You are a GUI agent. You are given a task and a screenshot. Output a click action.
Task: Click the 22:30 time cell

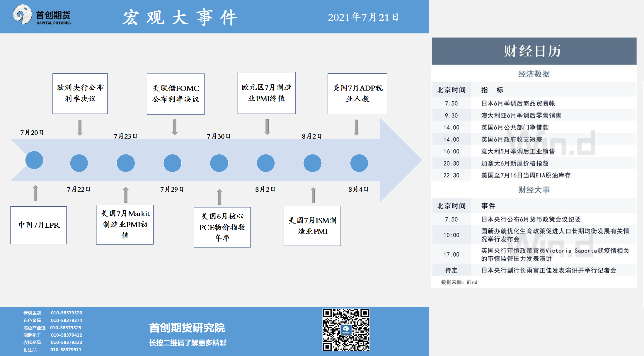451,176
